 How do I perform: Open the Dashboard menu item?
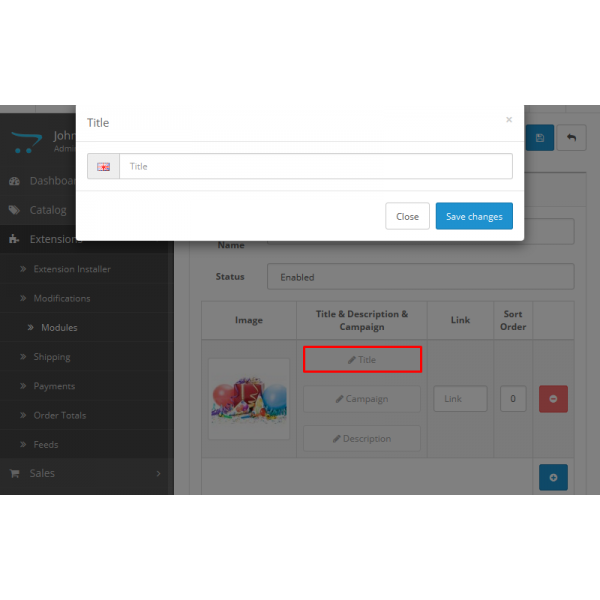(x=42, y=181)
